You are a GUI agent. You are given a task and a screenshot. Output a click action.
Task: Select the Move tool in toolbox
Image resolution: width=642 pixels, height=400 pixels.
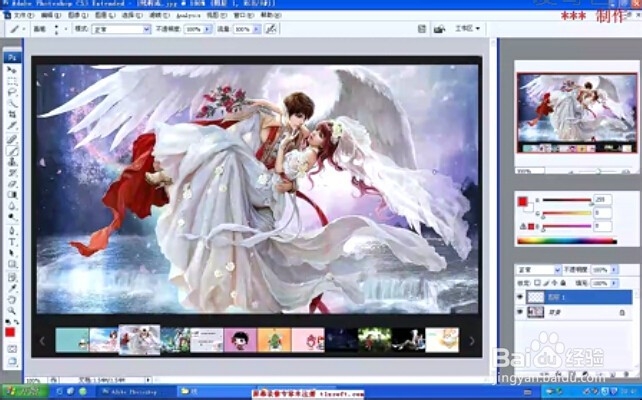[x=12, y=70]
